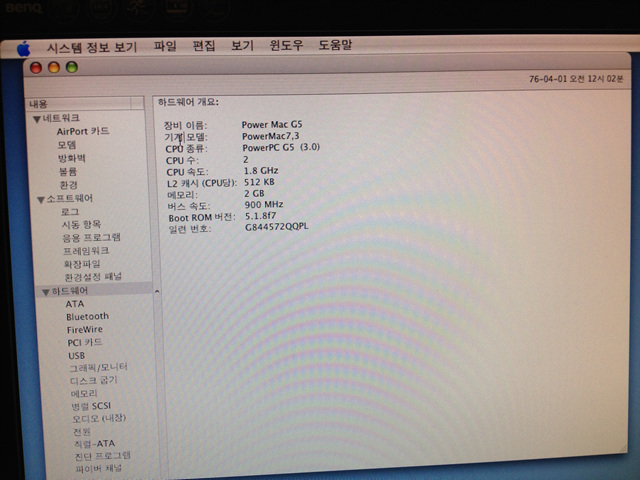
Task: Select USB in the hardware list
Action: tap(77, 355)
